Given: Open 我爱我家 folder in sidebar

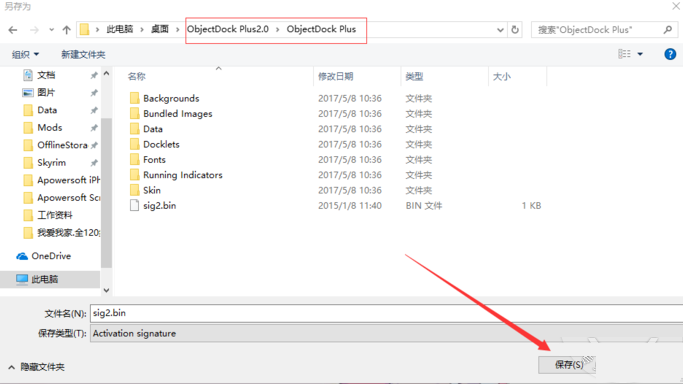Looking at the screenshot, I should (68, 232).
